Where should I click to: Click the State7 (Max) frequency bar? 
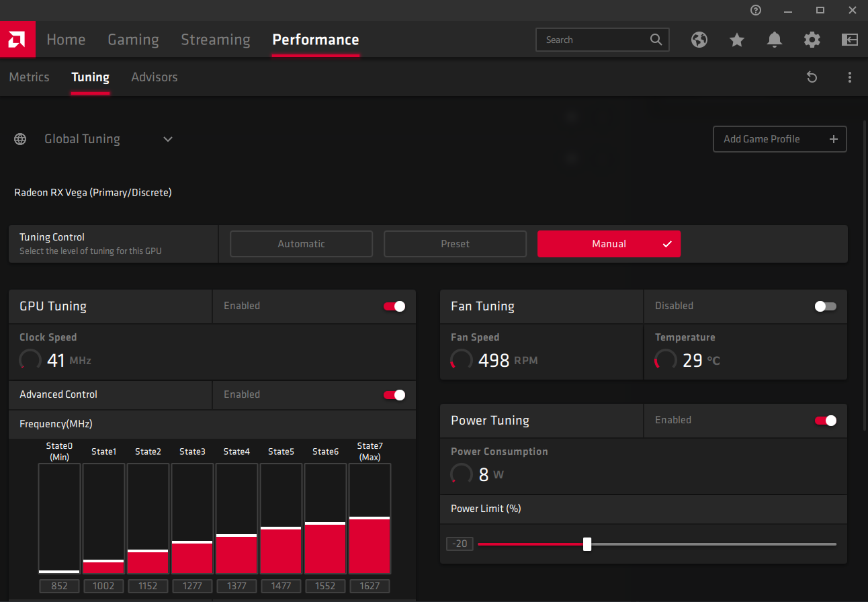[370, 519]
